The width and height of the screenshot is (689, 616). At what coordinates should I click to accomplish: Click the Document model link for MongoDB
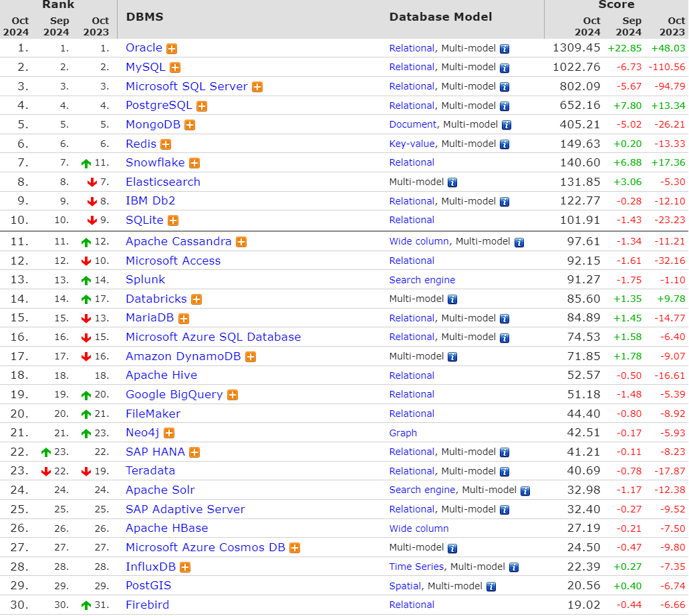coord(413,125)
